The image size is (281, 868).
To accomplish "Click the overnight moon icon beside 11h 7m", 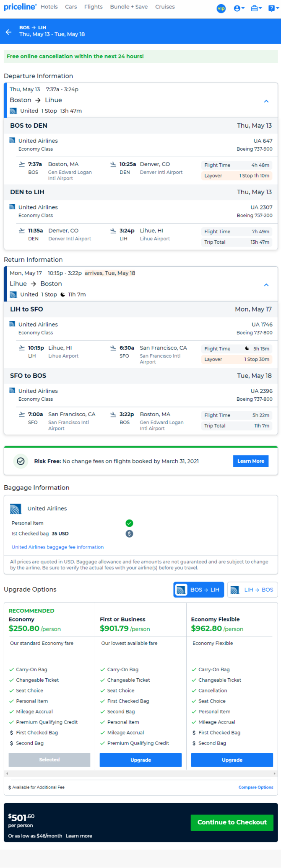I will coord(62,294).
